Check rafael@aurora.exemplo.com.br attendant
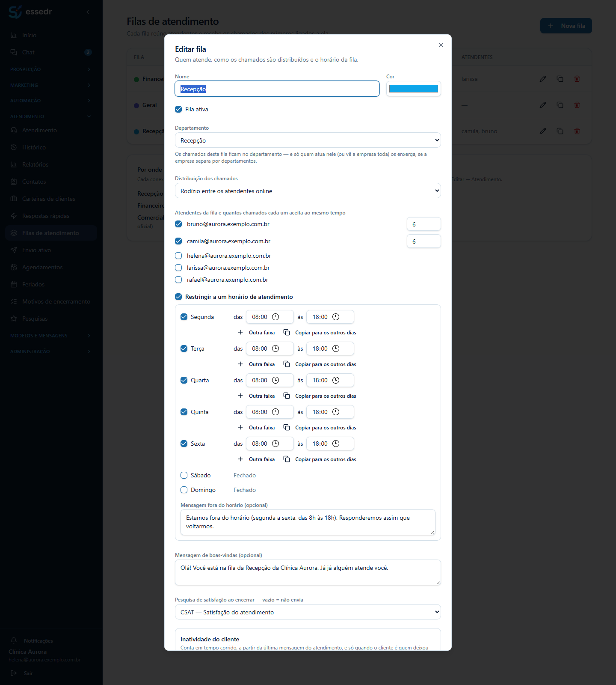This screenshot has width=616, height=685. click(x=178, y=280)
